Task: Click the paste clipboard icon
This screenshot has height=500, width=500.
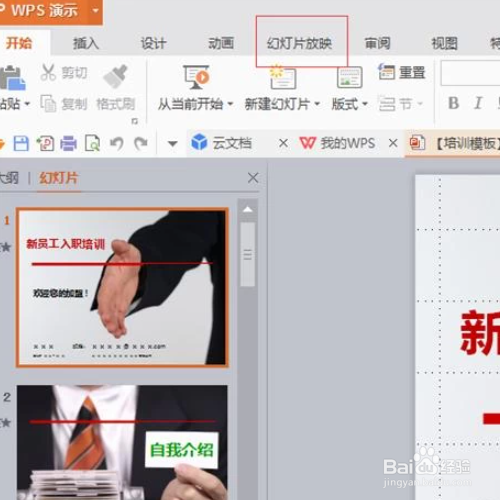Action: [12, 77]
